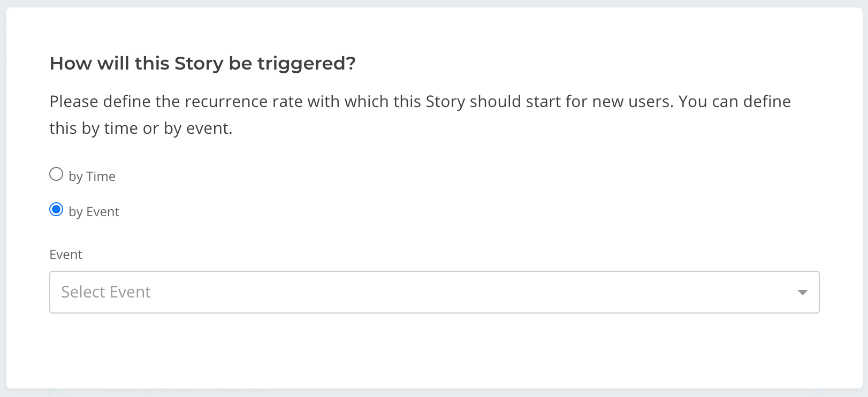Viewport: 868px width, 397px height.
Task: Select the "by Time" radio button
Action: tap(56, 174)
